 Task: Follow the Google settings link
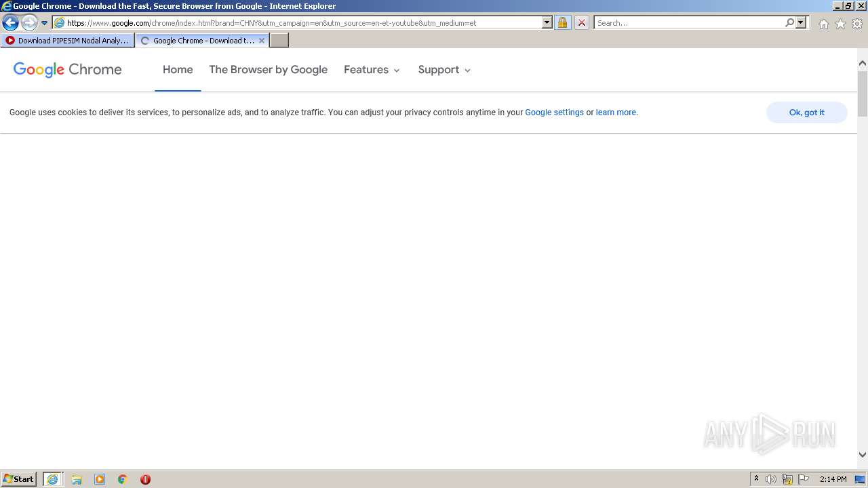(554, 113)
